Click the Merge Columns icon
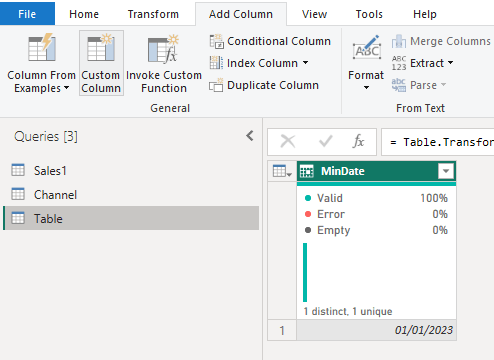The height and width of the screenshot is (360, 494). pos(399,41)
